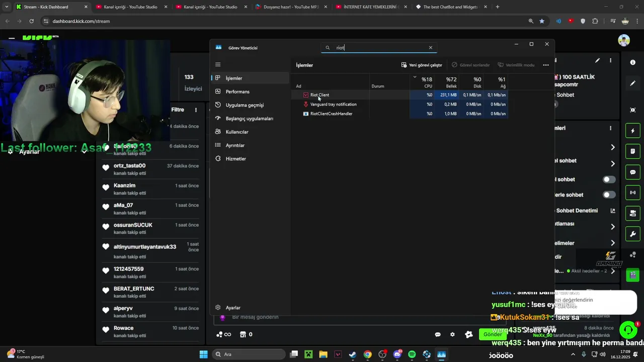Toggle the 'erle sohbet' switch in Kick panel

(609, 195)
